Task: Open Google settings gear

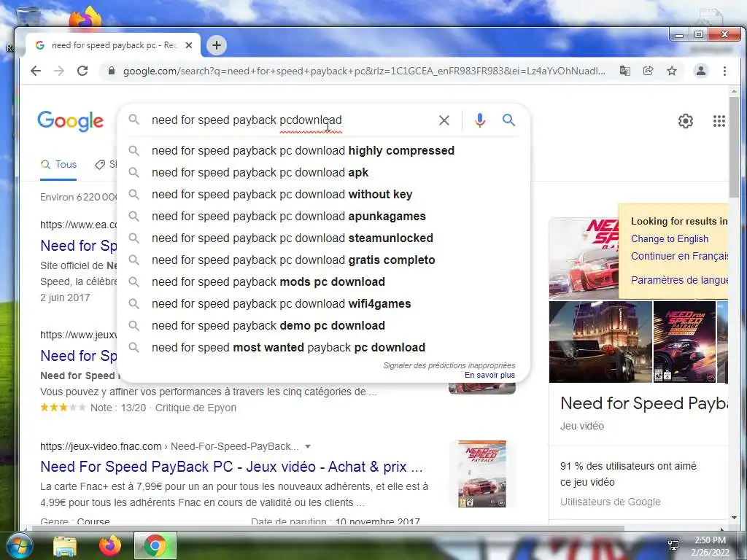Action: tap(686, 121)
